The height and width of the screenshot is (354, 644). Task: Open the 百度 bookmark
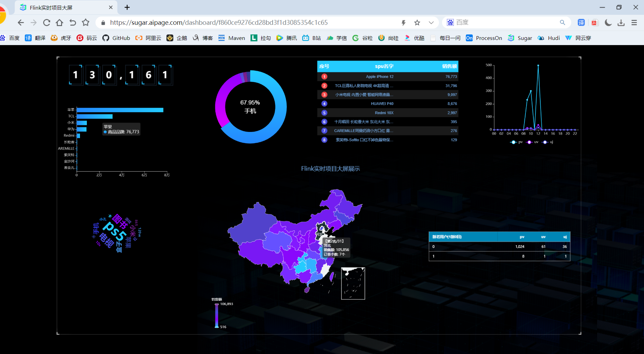pos(10,38)
